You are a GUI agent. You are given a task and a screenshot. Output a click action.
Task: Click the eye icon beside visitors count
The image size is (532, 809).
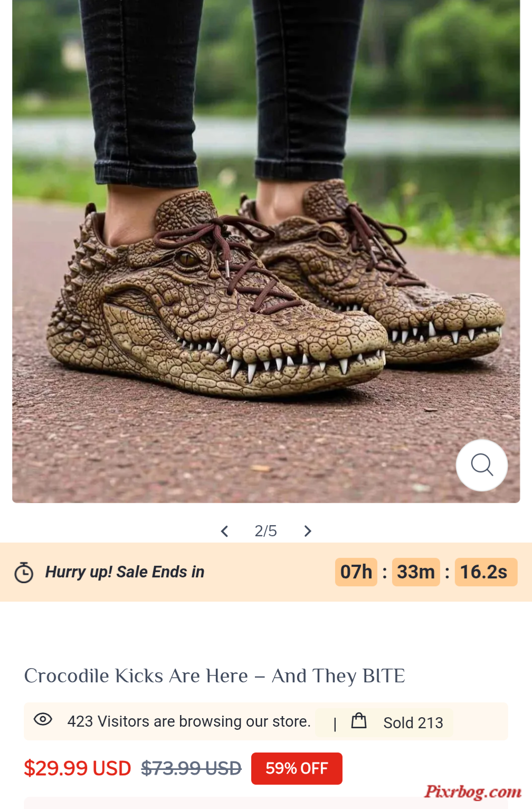click(x=43, y=719)
